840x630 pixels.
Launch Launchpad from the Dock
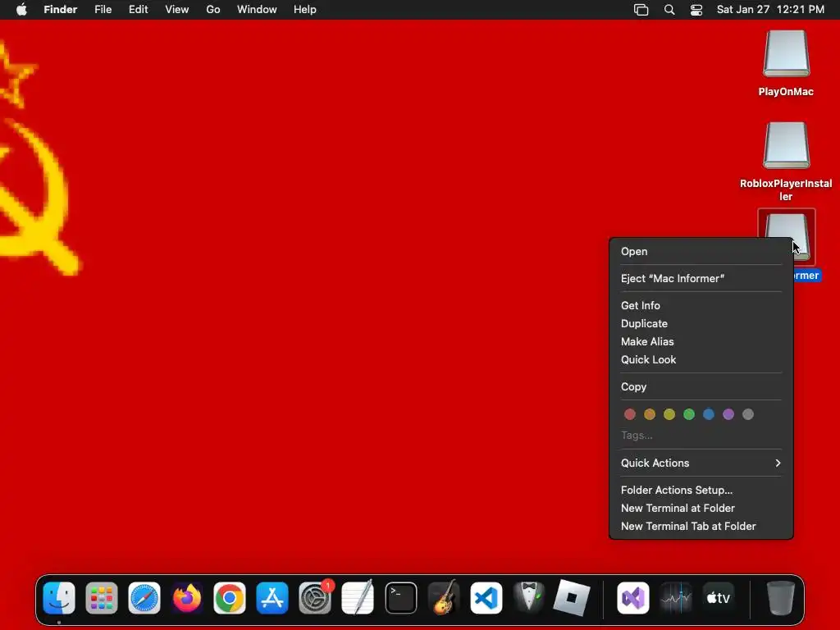pyautogui.click(x=101, y=598)
